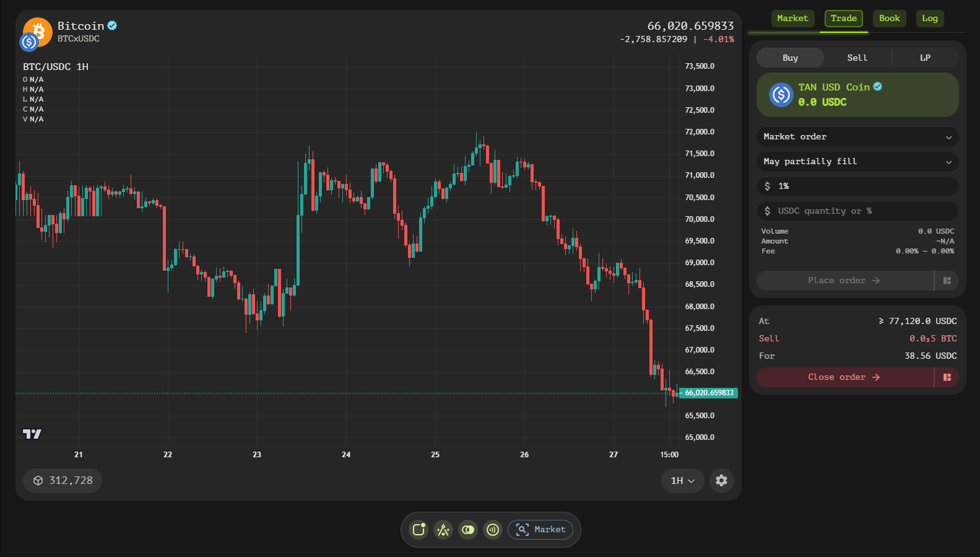The image size is (980, 557).
Task: Click the Market search button
Action: 540,530
